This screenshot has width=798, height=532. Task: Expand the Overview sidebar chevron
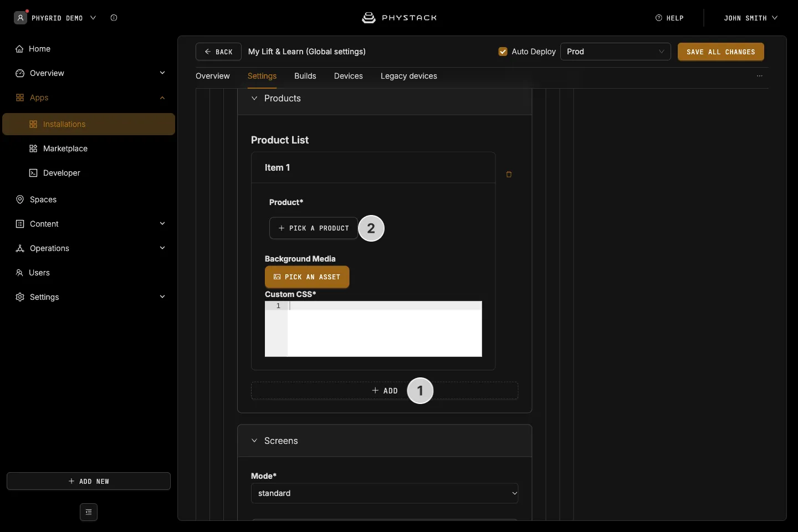coord(162,73)
